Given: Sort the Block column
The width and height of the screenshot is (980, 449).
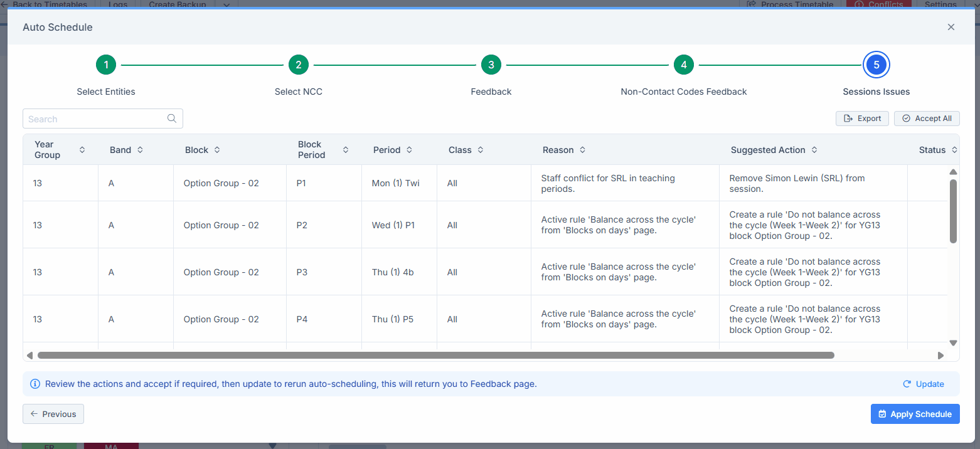Looking at the screenshot, I should click(x=217, y=150).
